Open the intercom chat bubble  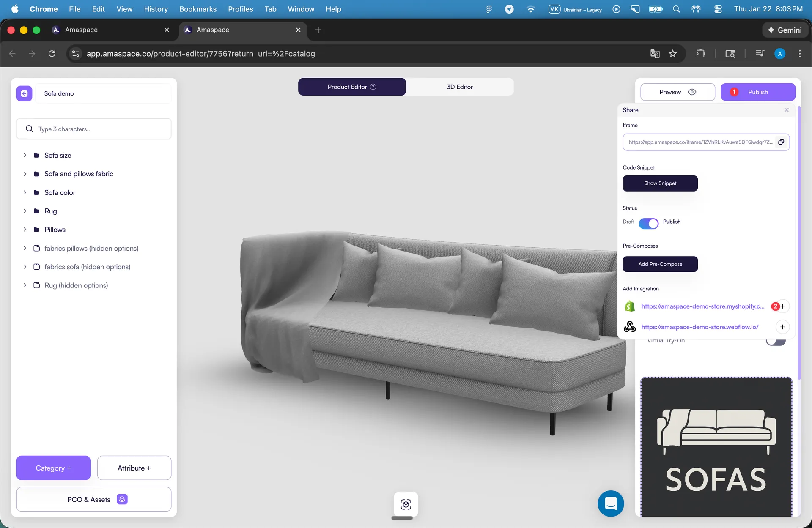pyautogui.click(x=610, y=503)
